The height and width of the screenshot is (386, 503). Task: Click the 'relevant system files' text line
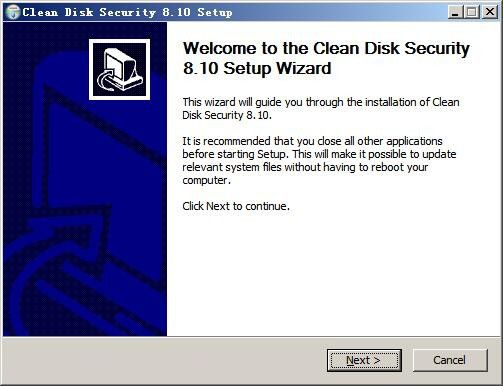pyautogui.click(x=305, y=167)
